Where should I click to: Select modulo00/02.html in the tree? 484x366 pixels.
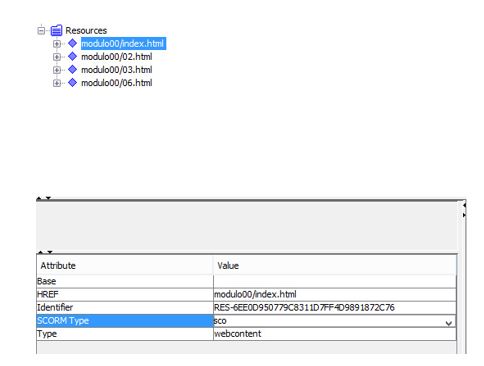click(x=117, y=57)
